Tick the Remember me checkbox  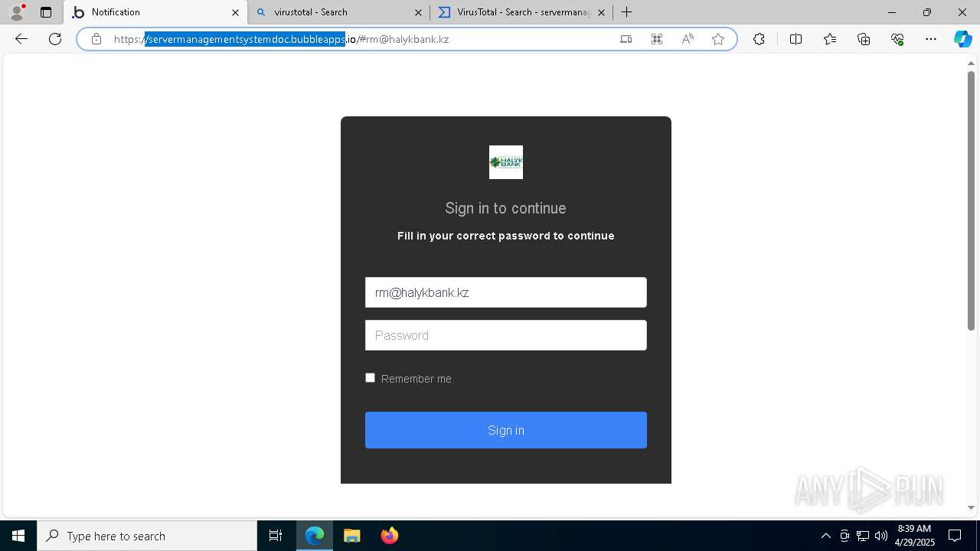(371, 378)
